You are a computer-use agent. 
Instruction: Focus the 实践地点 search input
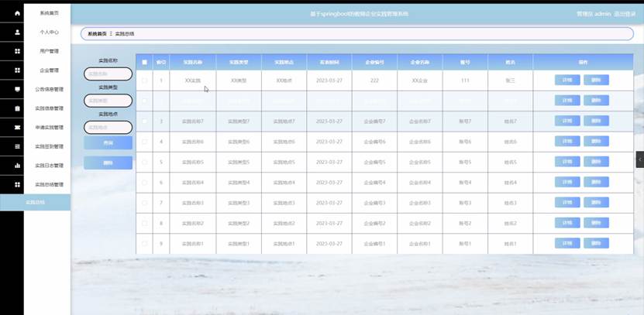click(x=108, y=127)
